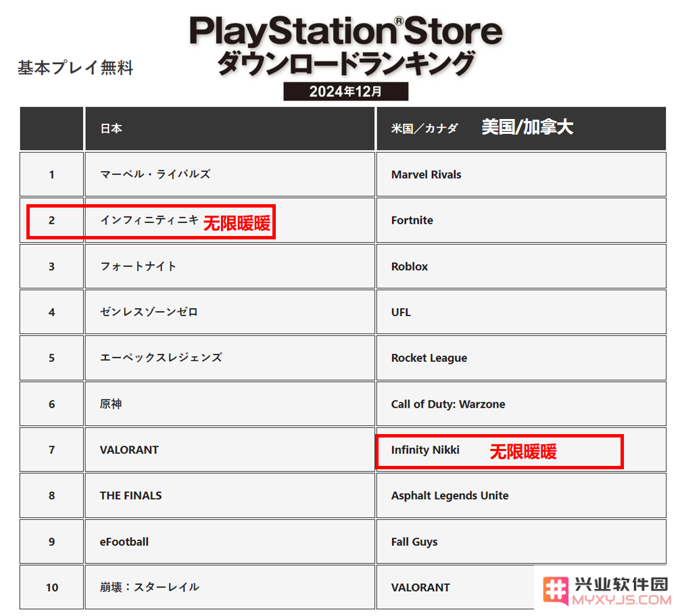The width and height of the screenshot is (680, 616).
Task: Click the pink hashtag watermark logo
Action: click(555, 590)
